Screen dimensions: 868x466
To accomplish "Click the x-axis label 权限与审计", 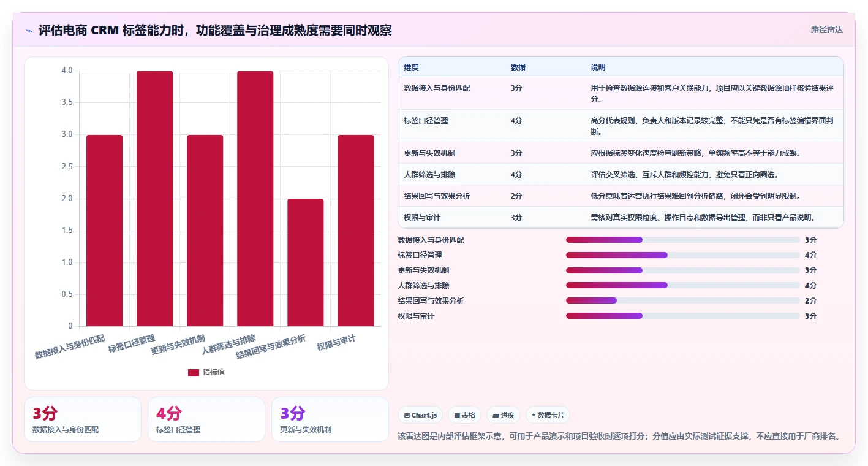I will (336, 343).
